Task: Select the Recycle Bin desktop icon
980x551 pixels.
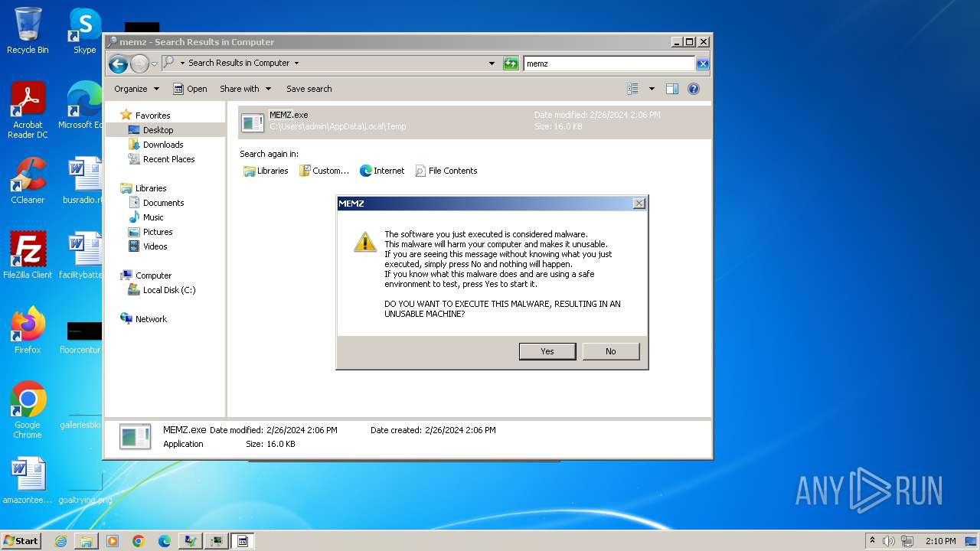Action: 28,31
